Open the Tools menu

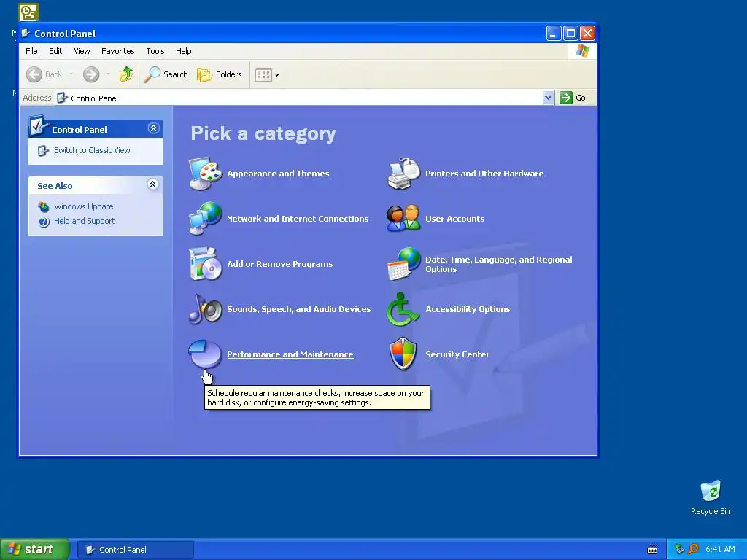click(155, 51)
